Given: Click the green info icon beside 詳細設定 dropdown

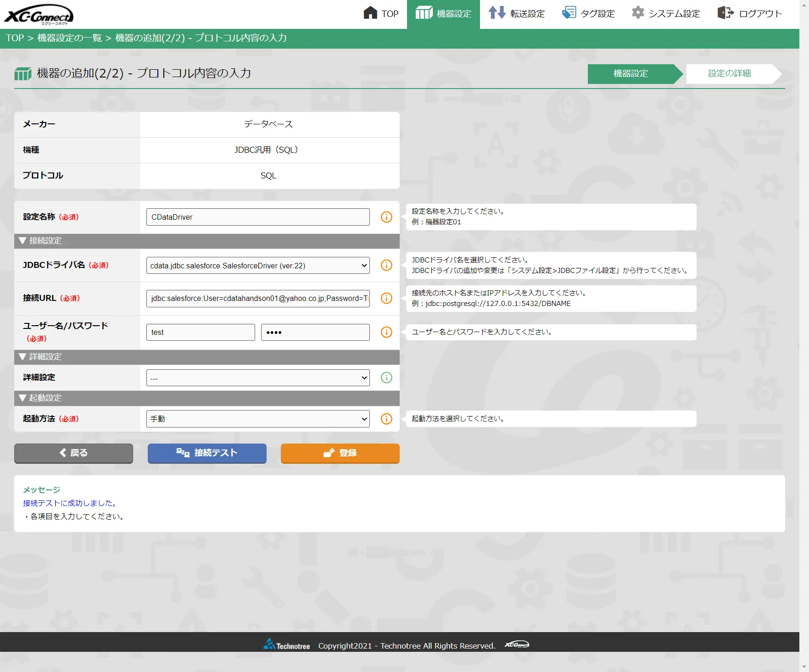Looking at the screenshot, I should click(x=386, y=378).
